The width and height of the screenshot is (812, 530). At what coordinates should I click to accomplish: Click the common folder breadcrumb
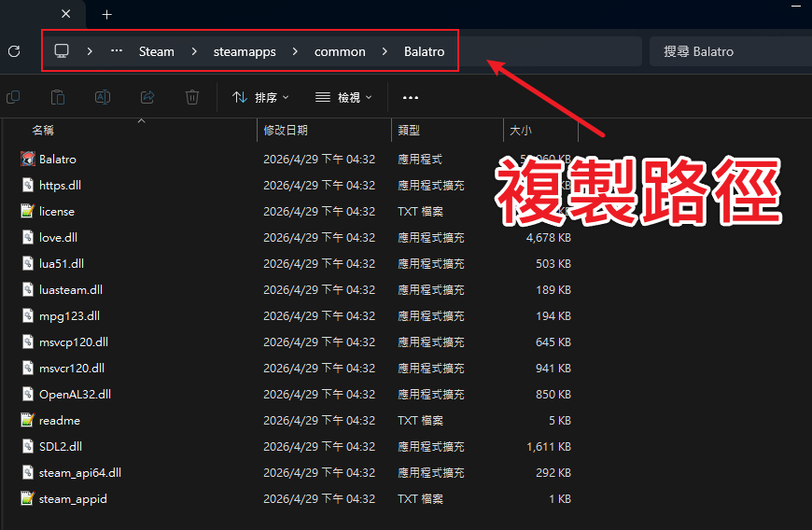coord(340,51)
